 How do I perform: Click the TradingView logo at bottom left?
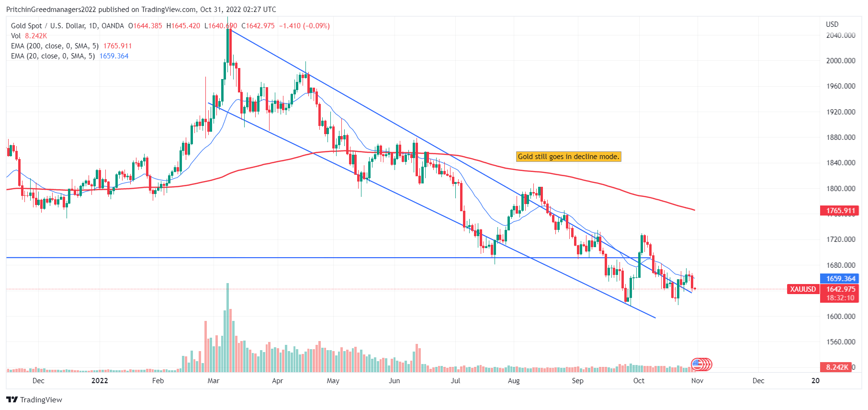point(34,399)
